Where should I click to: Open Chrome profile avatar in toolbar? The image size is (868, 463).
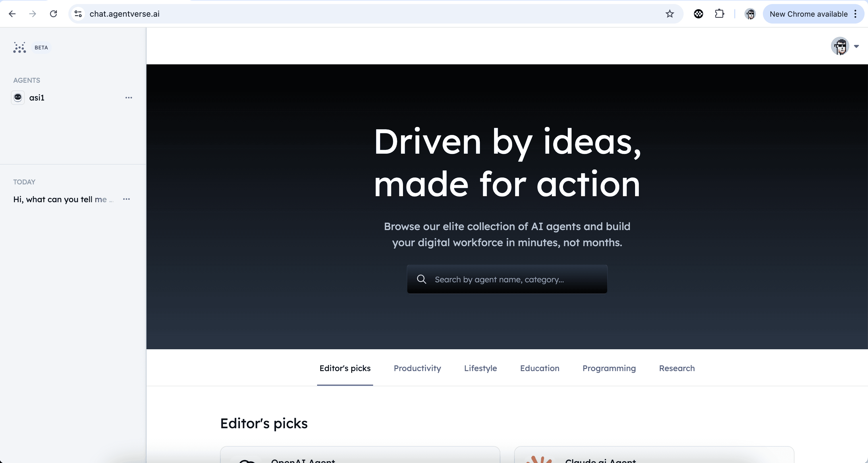[x=750, y=14]
